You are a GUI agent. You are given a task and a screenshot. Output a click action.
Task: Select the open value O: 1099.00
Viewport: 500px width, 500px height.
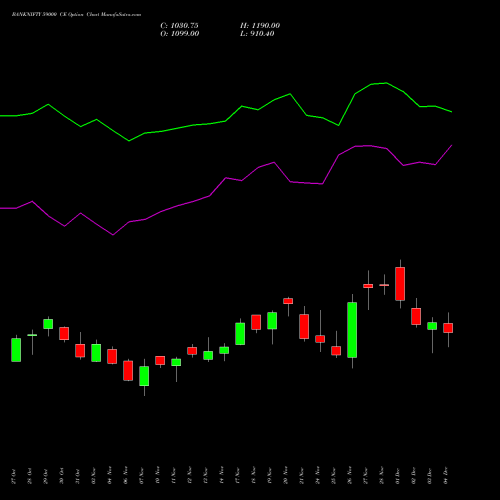180,34
